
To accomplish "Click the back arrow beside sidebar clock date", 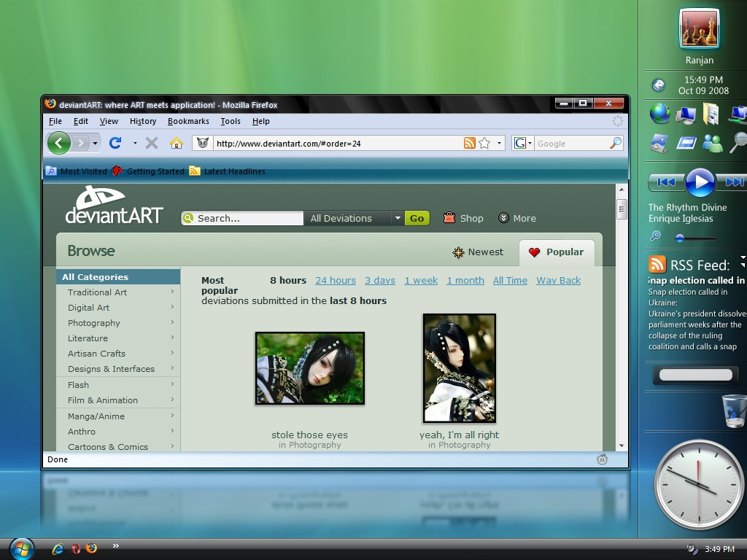I will coord(659,85).
